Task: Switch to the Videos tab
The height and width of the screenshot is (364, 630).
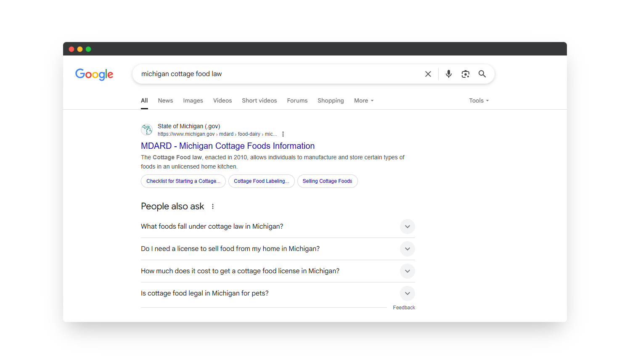Action: 222,100
